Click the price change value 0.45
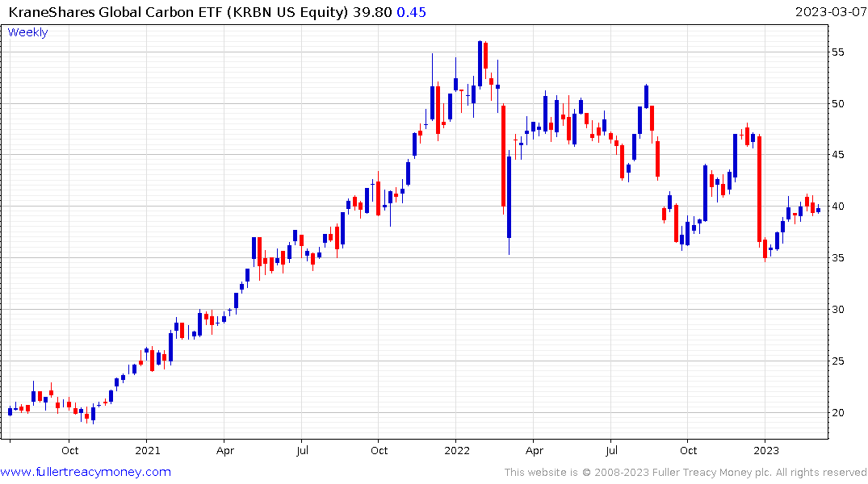The image size is (868, 484). click(411, 12)
